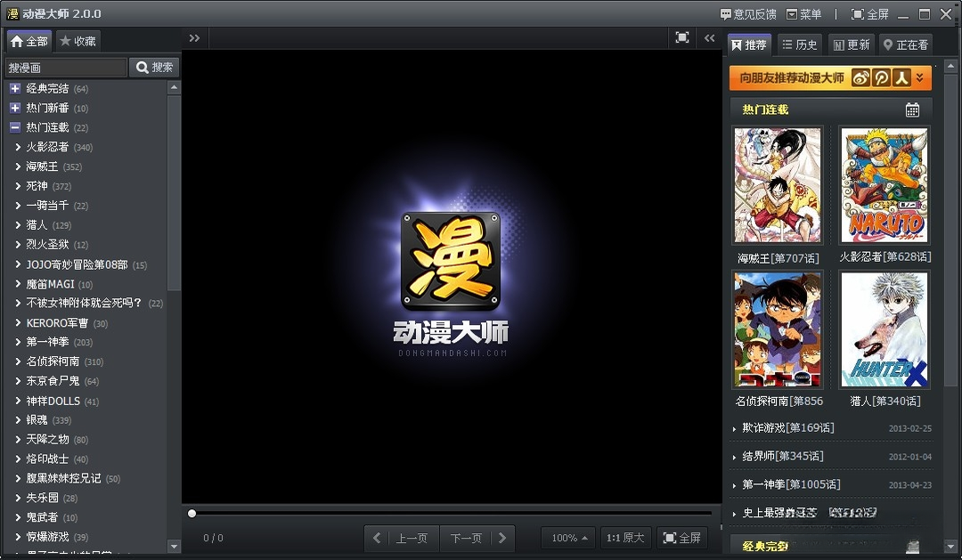Expand the 火影忍者 tree item
Image resolution: width=962 pixels, height=560 pixels.
click(18, 147)
